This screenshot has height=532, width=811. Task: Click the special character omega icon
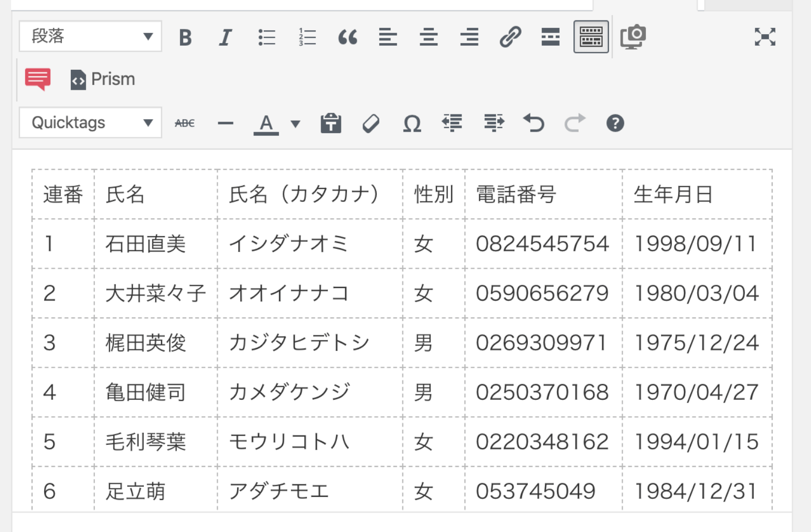click(x=412, y=124)
